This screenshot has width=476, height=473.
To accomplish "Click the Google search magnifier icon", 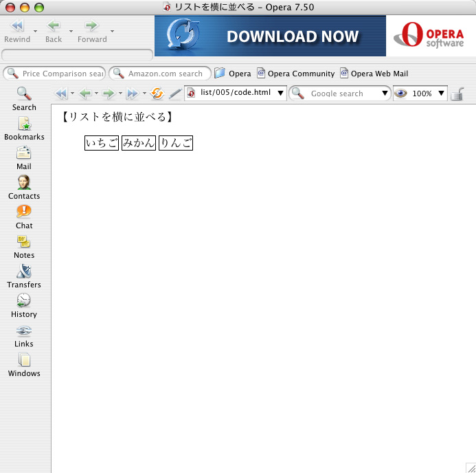I will point(298,93).
